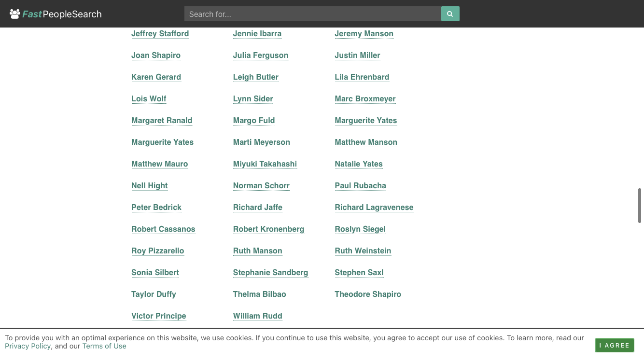The image size is (644, 362).
Task: Open Miyuki Takahashi's profile
Action: [x=265, y=164]
